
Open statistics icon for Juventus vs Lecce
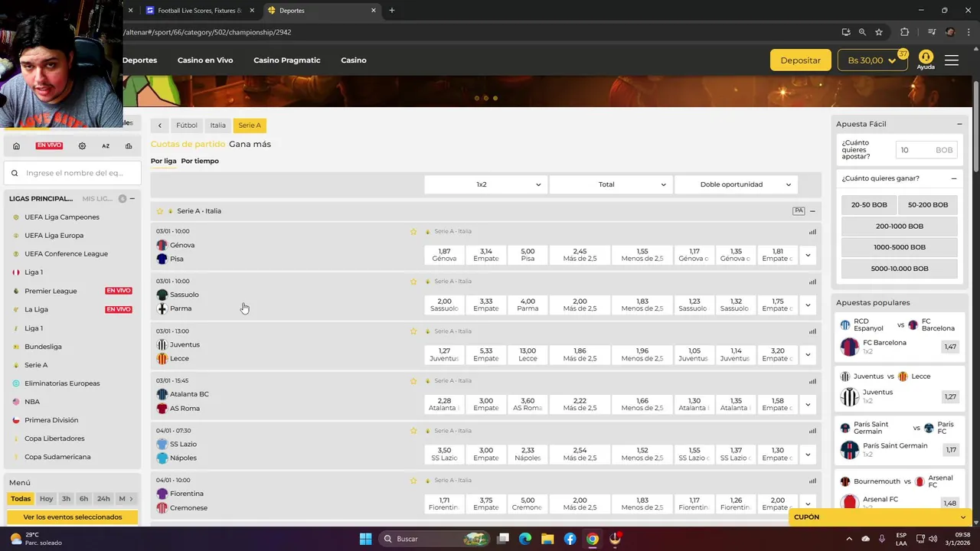pyautogui.click(x=812, y=331)
